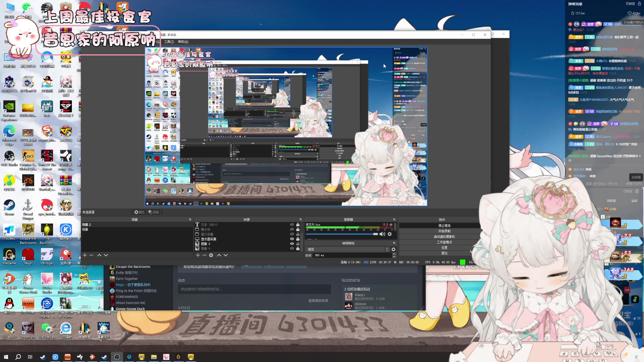Click the add scene plus icon

point(85,255)
